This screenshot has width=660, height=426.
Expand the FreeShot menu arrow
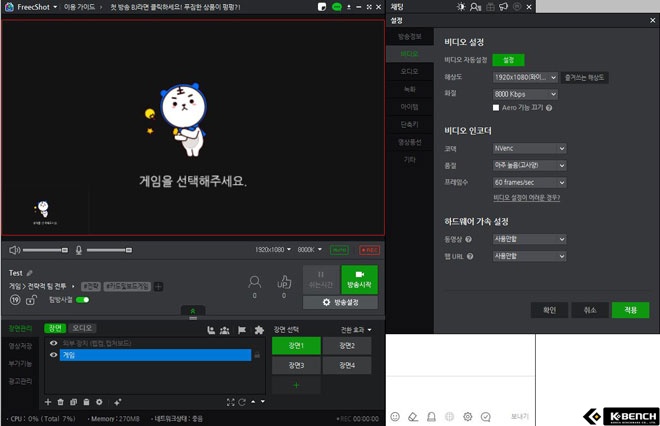(x=55, y=7)
